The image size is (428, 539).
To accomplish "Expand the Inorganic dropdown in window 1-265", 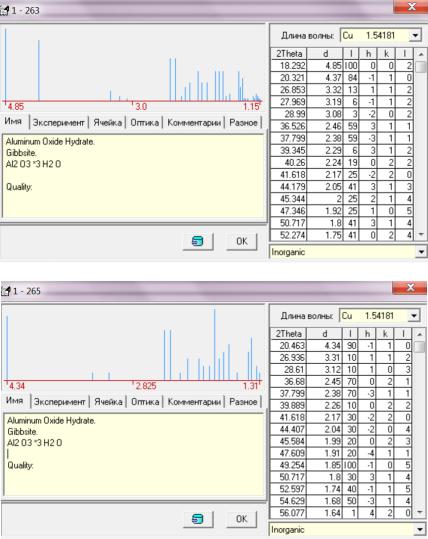I will tap(421, 530).
